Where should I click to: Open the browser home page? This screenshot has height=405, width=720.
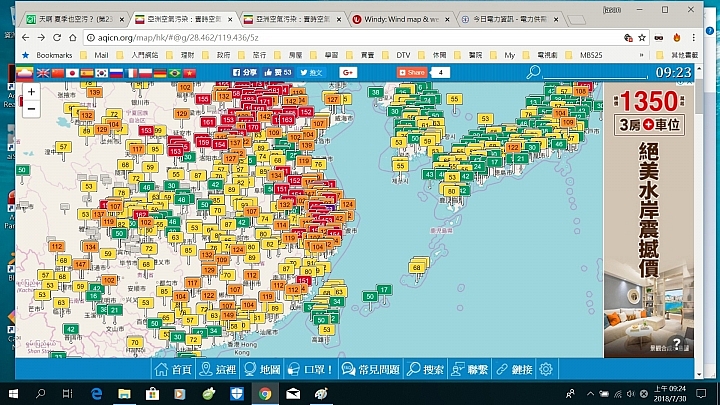tap(73, 38)
